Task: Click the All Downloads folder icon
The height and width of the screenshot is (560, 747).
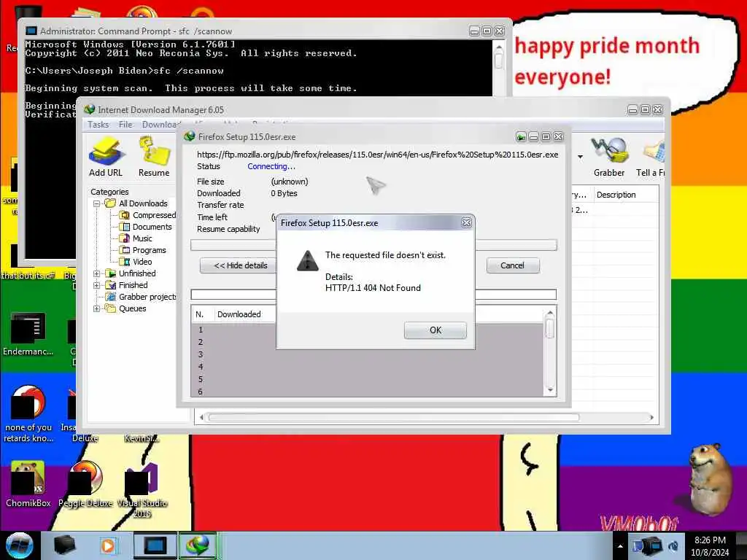Action: click(x=111, y=203)
